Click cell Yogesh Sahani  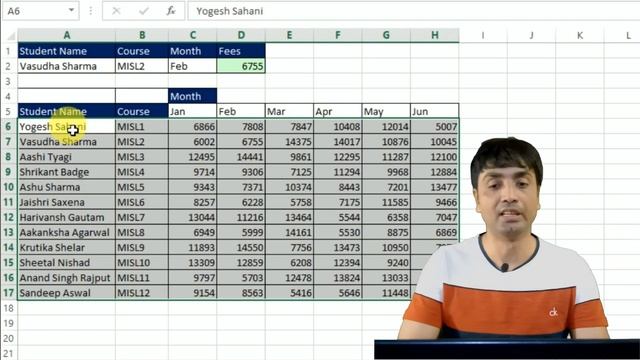(67, 127)
